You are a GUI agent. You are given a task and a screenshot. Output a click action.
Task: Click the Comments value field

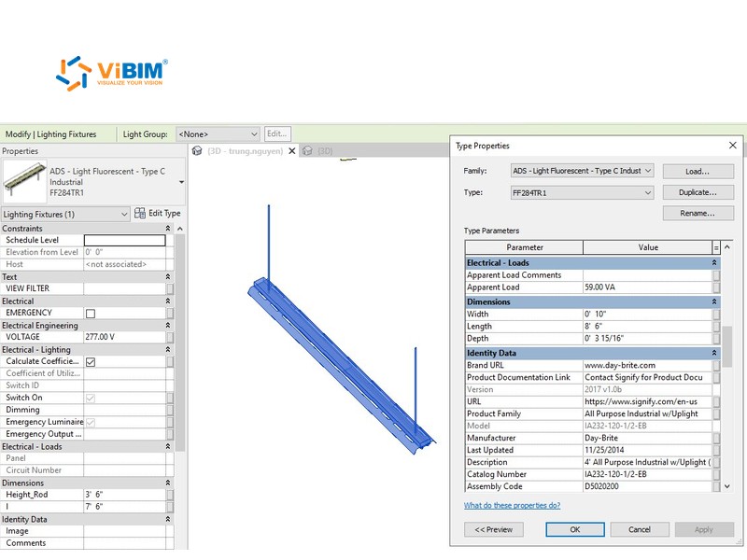125,543
